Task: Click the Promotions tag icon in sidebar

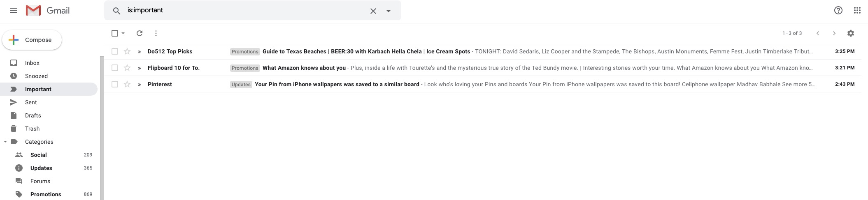Action: 19,194
